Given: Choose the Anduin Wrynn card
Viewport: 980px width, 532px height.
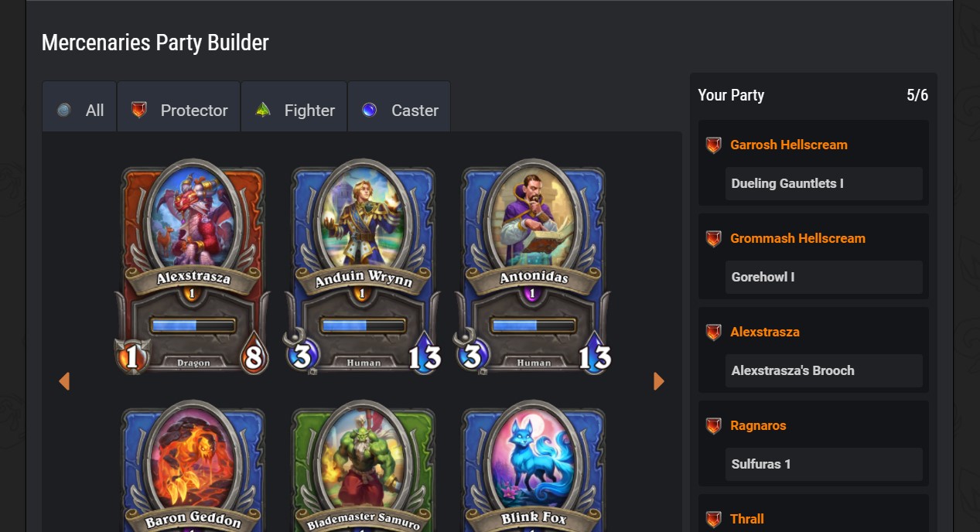Looking at the screenshot, I should pos(363,268).
